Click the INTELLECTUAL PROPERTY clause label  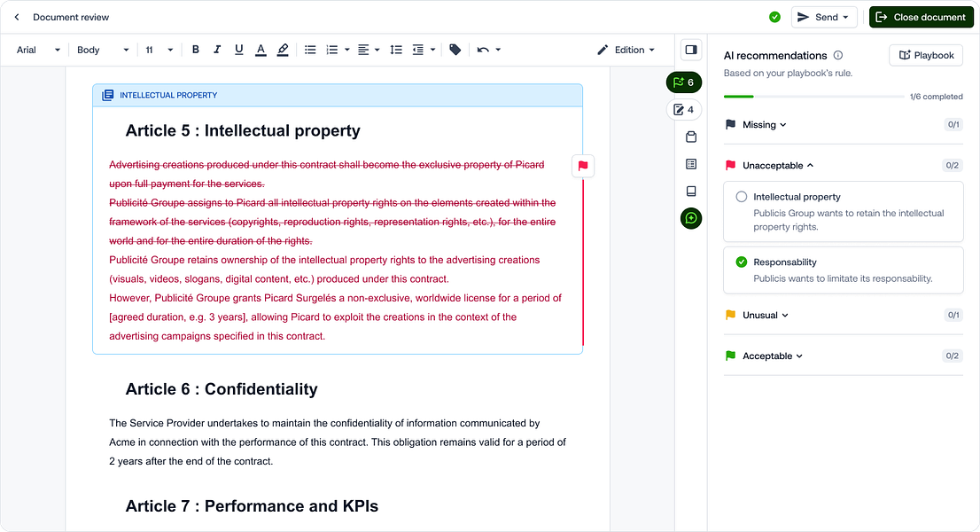[x=168, y=95]
